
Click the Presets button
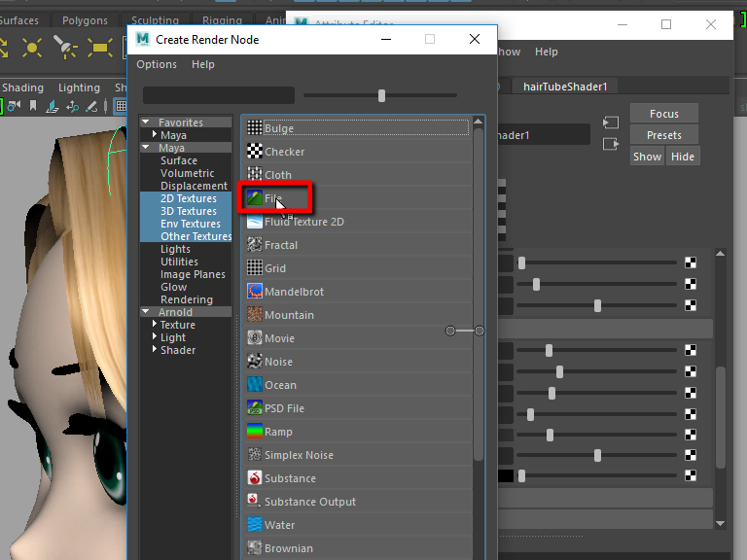pyautogui.click(x=664, y=135)
